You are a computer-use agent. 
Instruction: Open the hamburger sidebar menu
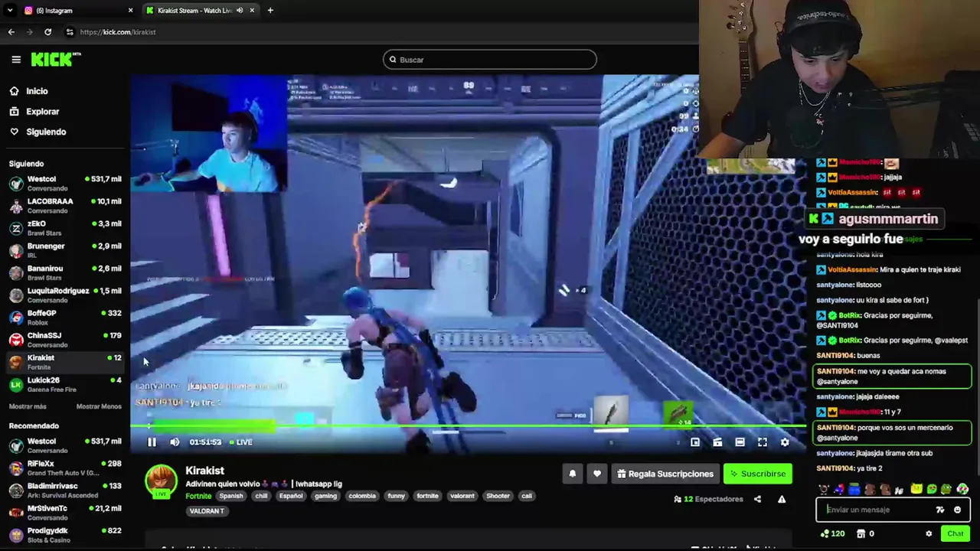point(16,59)
